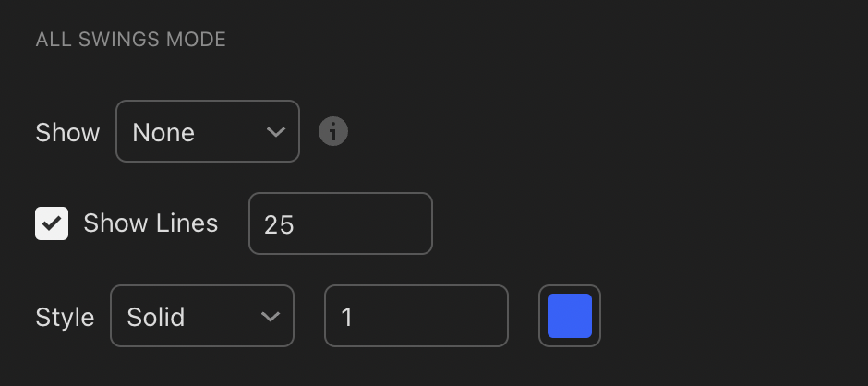This screenshot has width=868, height=386.
Task: Place cursor in the 25 lines count box
Action: (x=341, y=223)
